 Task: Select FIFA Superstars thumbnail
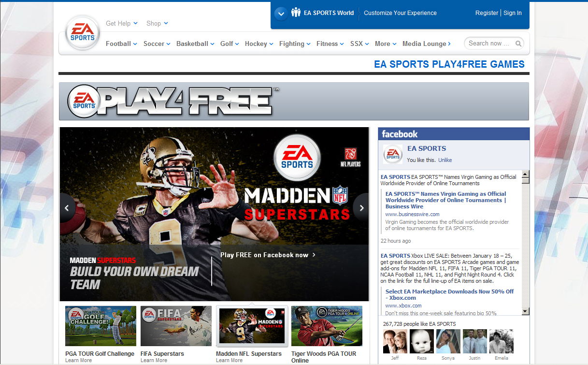point(176,326)
